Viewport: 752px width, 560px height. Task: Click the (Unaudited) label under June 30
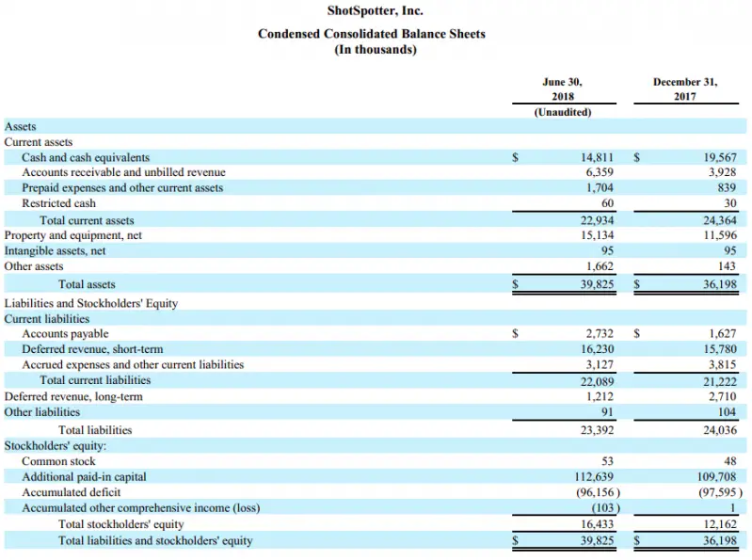(563, 112)
